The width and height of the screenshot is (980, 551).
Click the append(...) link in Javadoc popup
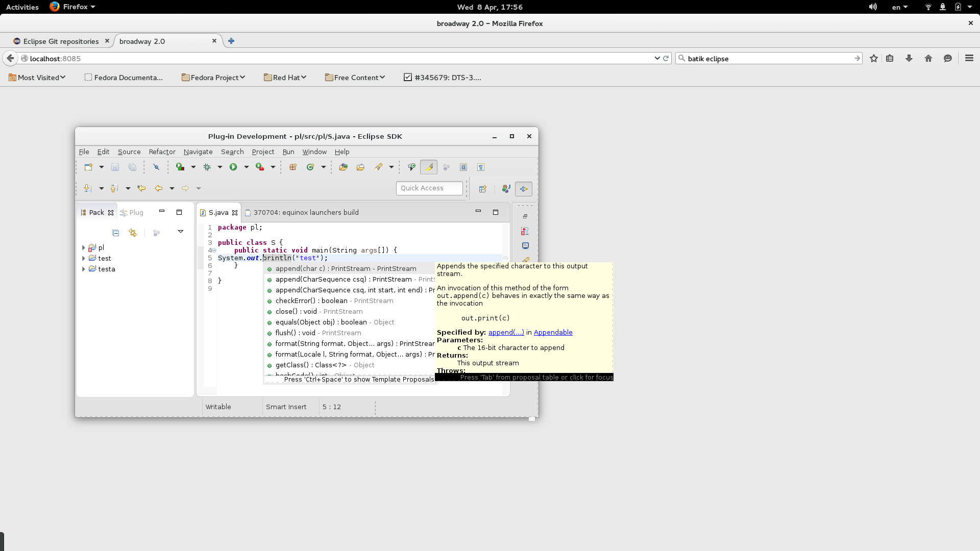click(x=506, y=332)
